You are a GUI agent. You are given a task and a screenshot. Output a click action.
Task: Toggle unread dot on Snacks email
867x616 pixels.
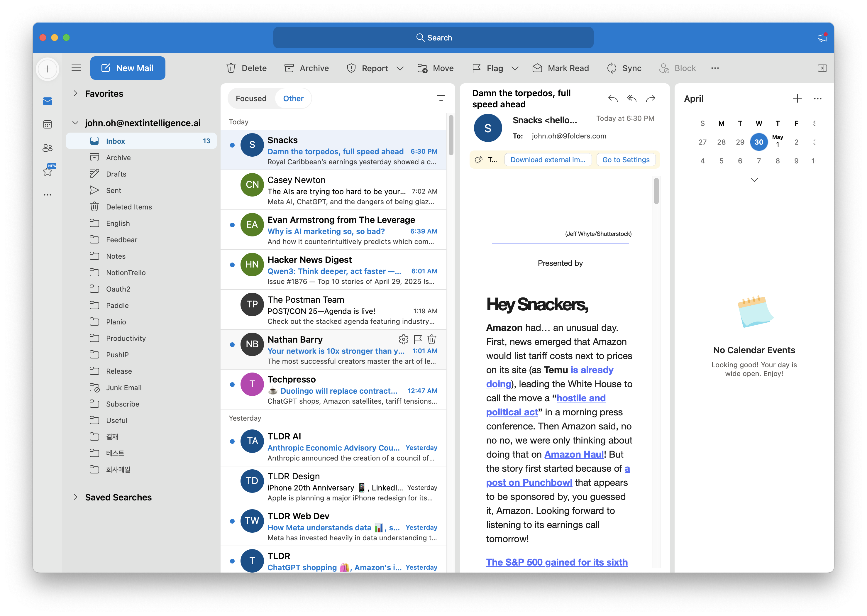tap(232, 145)
